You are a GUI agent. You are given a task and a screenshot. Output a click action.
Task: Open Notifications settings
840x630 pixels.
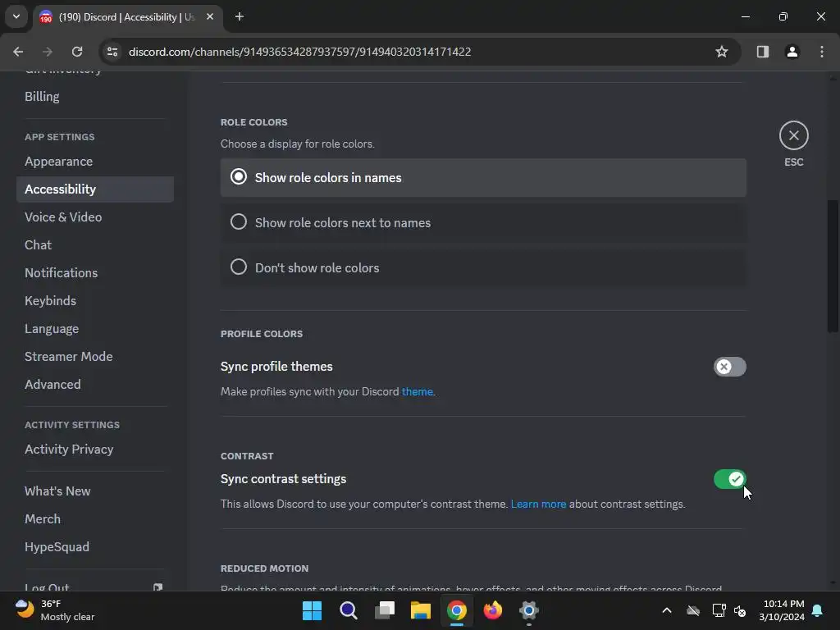95,272
